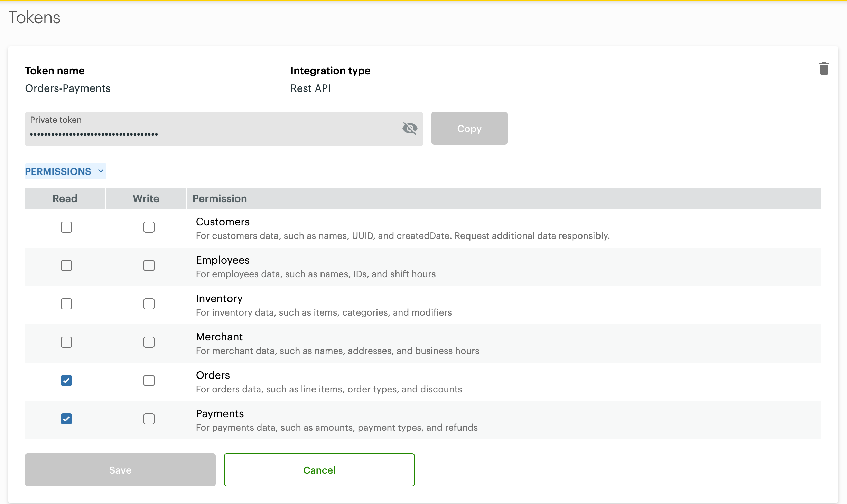The height and width of the screenshot is (504, 847).
Task: Check Orders Write permission
Action: pyautogui.click(x=149, y=381)
